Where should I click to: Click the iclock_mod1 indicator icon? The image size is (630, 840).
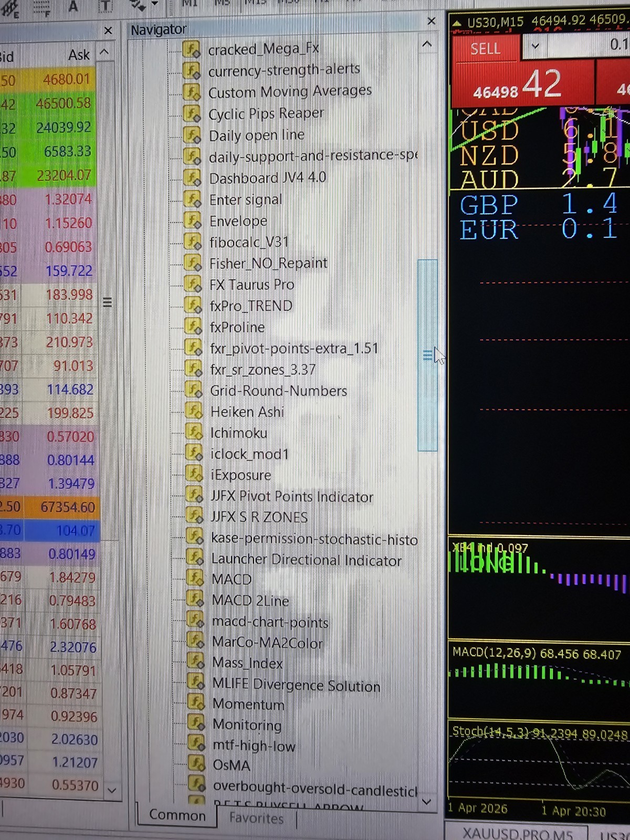click(194, 453)
